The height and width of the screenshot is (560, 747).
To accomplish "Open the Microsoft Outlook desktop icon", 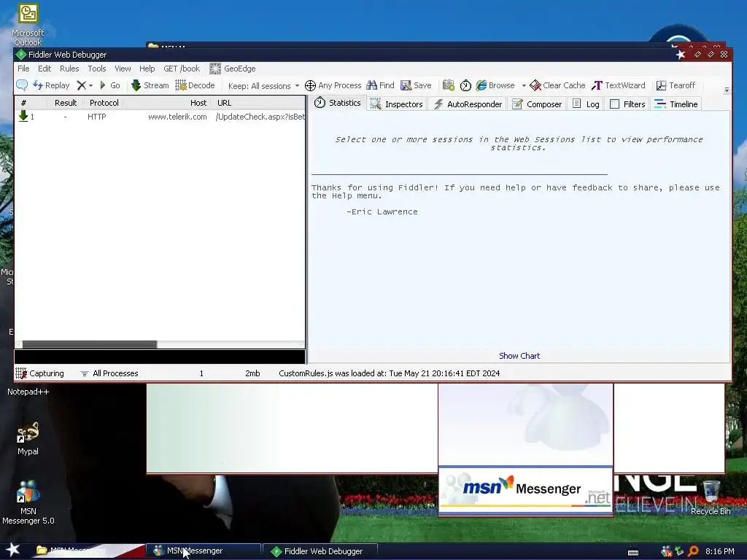I will (28, 25).
